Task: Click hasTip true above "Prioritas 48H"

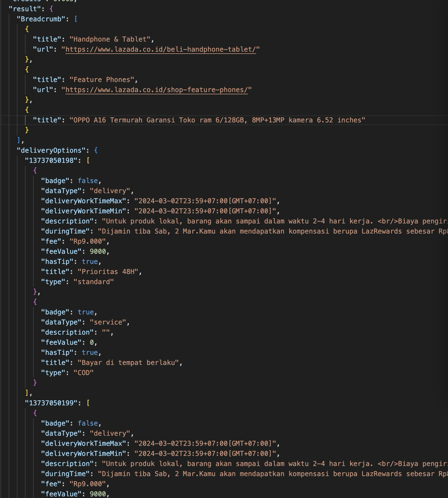Action: pos(90,262)
